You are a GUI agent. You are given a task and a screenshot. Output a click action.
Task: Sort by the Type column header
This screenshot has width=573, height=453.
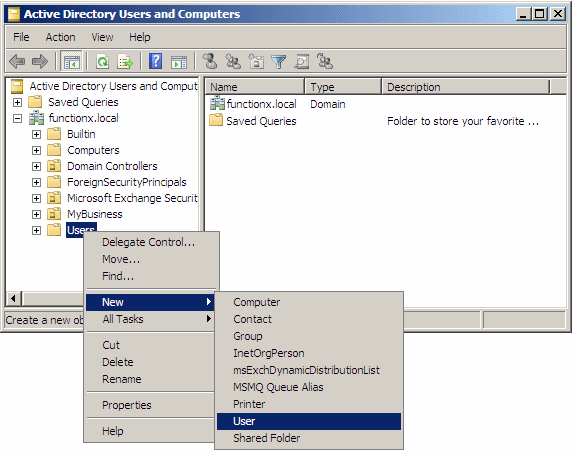click(x=343, y=87)
